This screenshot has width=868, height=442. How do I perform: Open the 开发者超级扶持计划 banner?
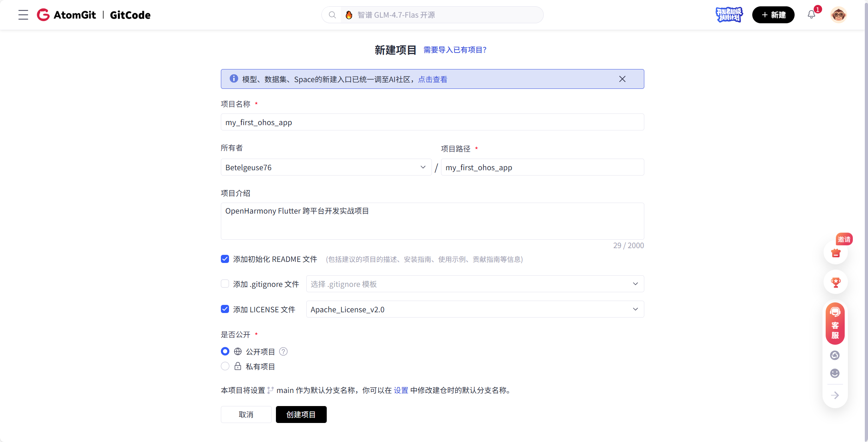tap(729, 14)
